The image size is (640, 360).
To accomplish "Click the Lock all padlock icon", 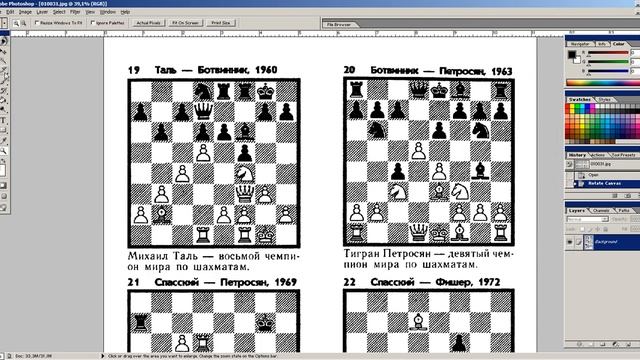I will coord(605,229).
